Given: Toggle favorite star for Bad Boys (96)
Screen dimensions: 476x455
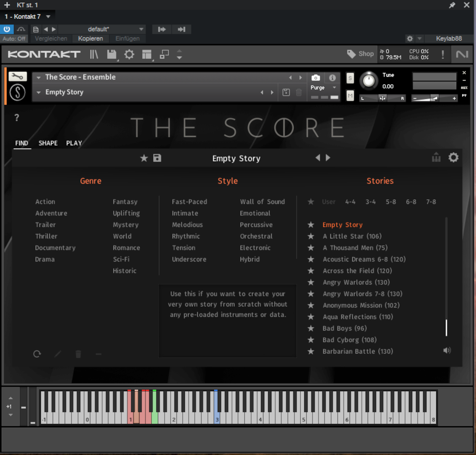Looking at the screenshot, I should click(x=311, y=328).
